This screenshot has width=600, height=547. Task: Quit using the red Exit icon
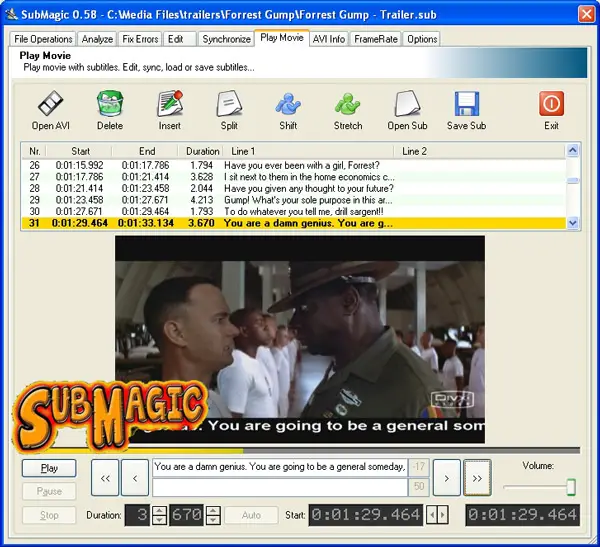[x=551, y=103]
